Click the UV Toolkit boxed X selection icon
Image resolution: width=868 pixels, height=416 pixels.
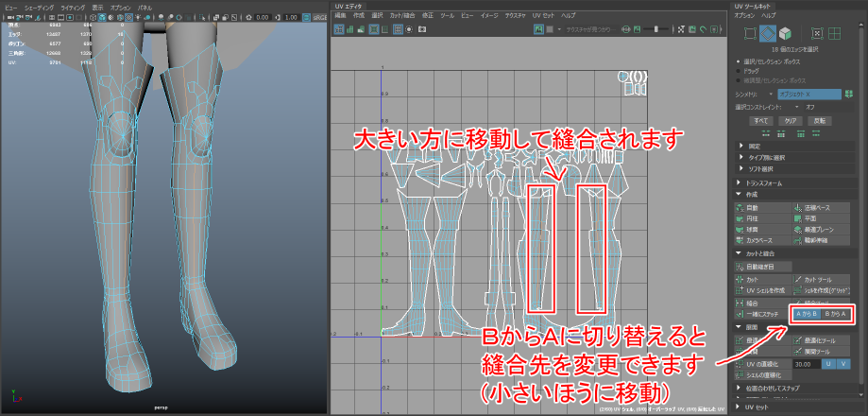[817, 34]
